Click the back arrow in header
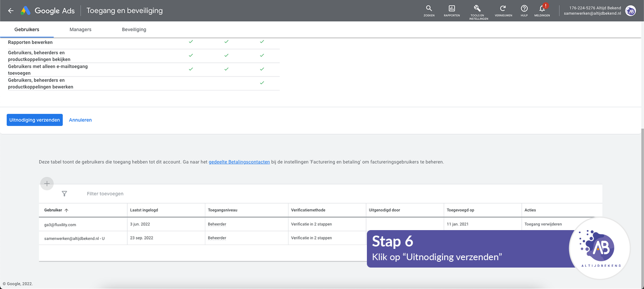Screen dimensions: 644x289 (x=11, y=11)
